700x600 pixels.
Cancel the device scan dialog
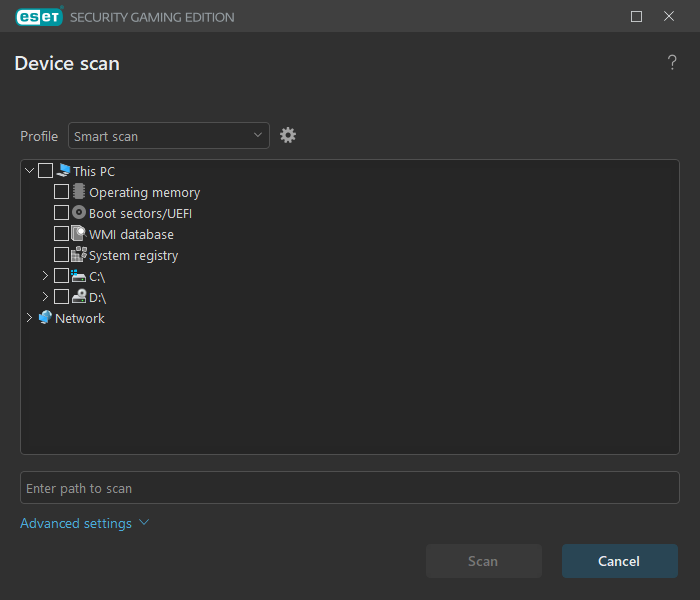pos(620,561)
